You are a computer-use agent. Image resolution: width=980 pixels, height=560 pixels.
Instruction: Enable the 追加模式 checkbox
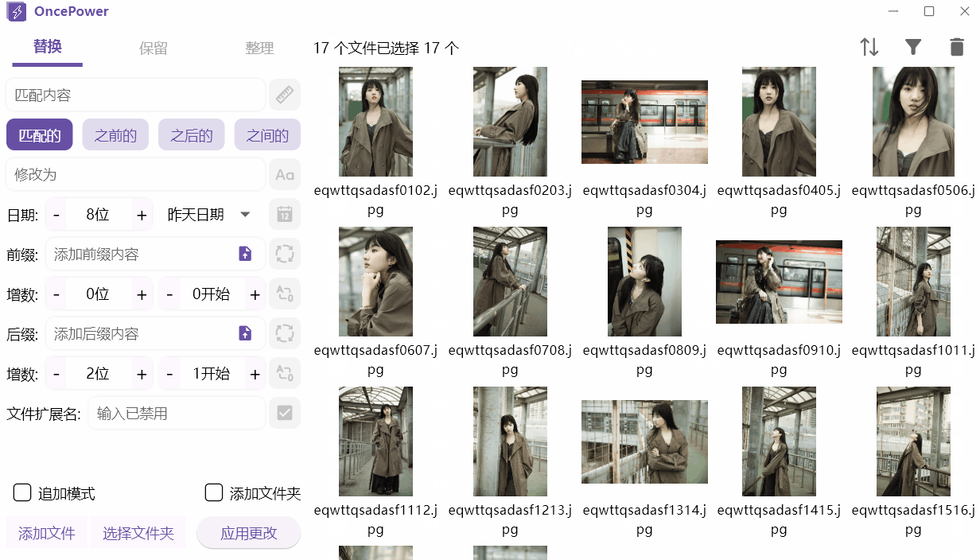(22, 493)
